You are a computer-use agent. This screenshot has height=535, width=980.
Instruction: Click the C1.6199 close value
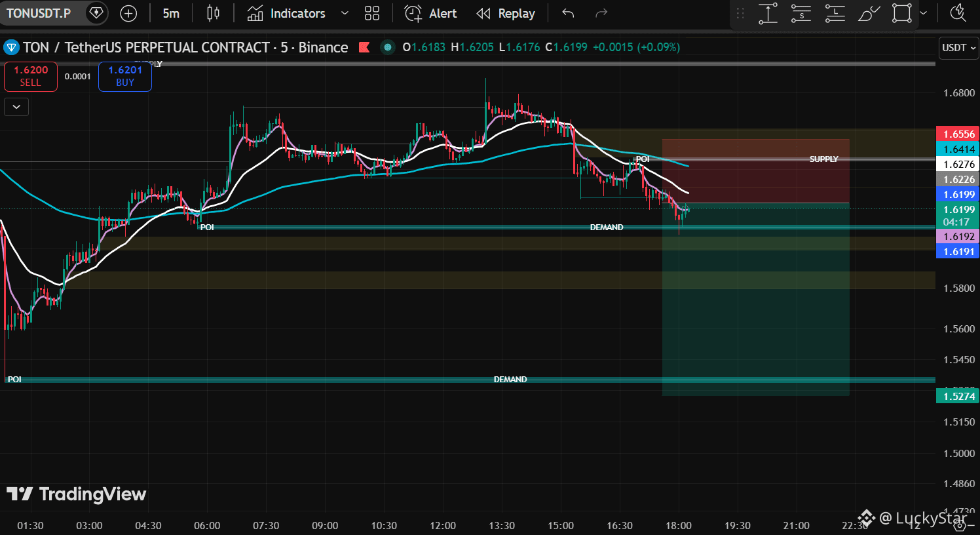566,47
